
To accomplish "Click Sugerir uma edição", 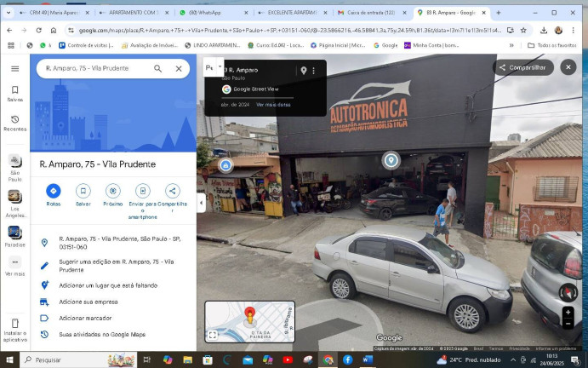I will click(113, 266).
